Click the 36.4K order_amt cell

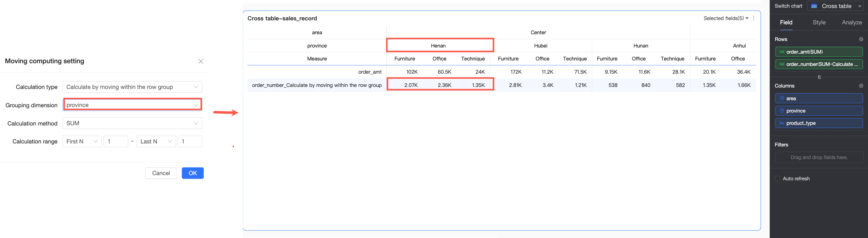tap(744, 72)
